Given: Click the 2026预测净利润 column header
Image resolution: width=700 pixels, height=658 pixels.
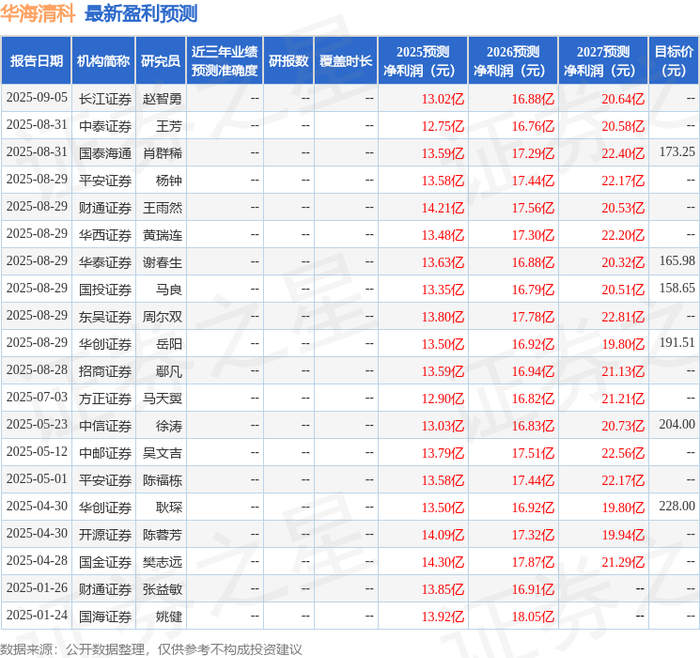Looking at the screenshot, I should pos(513,61).
